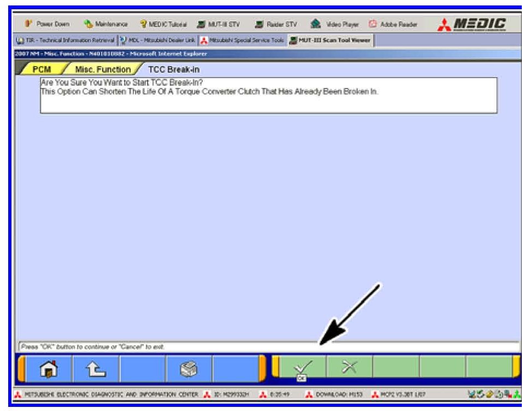Launch the Video Player
Image resolution: width=522 pixels, height=420 pixels.
335,24
